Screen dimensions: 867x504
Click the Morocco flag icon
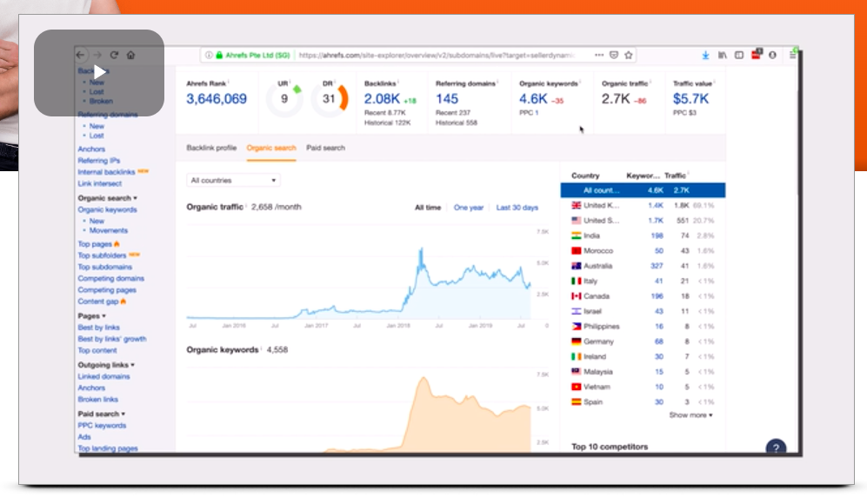[577, 250]
